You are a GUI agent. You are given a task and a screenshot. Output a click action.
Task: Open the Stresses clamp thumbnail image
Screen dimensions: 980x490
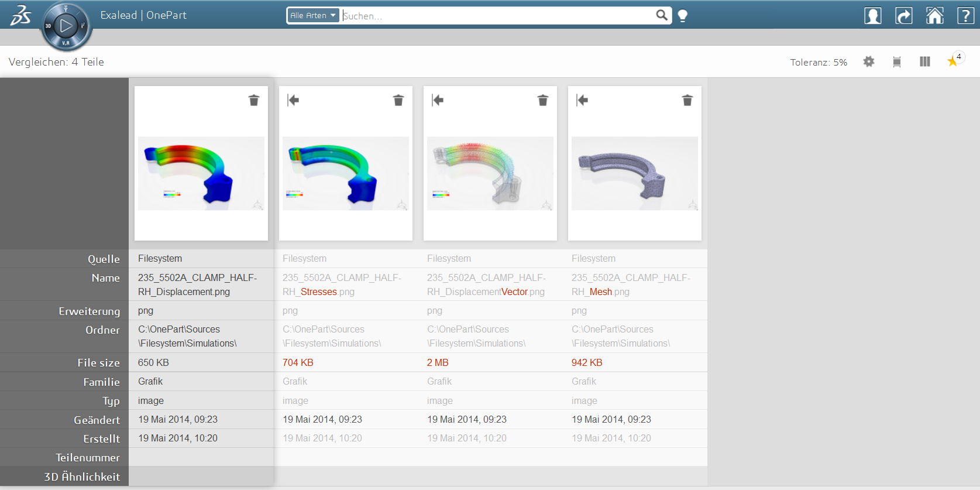(x=346, y=173)
